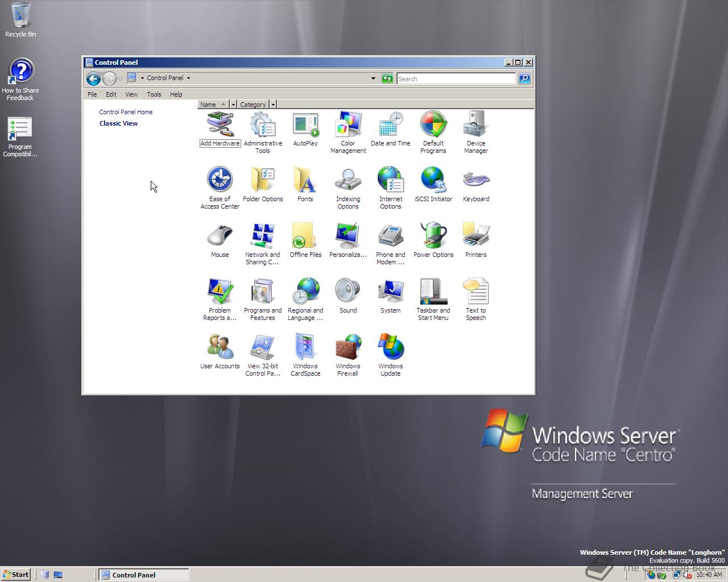Open the Tools menu
728x582 pixels.
point(154,94)
